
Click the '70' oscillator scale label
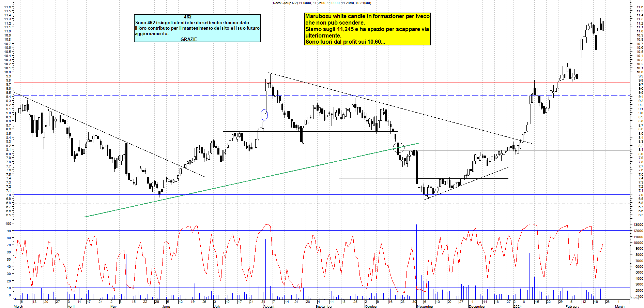(x=9, y=245)
